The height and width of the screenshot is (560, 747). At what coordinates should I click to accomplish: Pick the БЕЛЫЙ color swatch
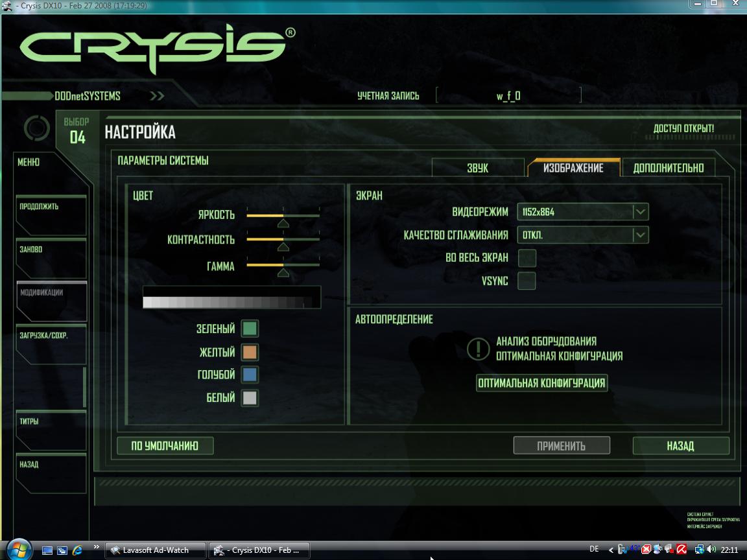click(x=250, y=397)
